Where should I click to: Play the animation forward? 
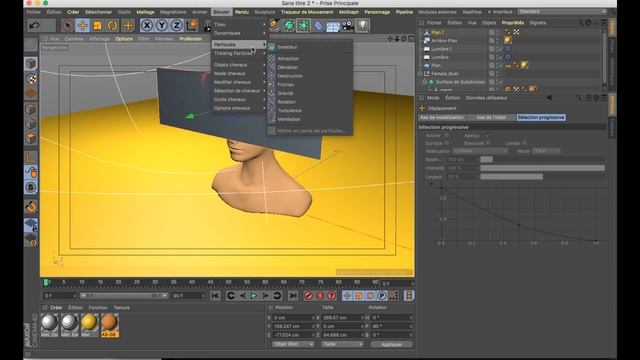(x=254, y=296)
